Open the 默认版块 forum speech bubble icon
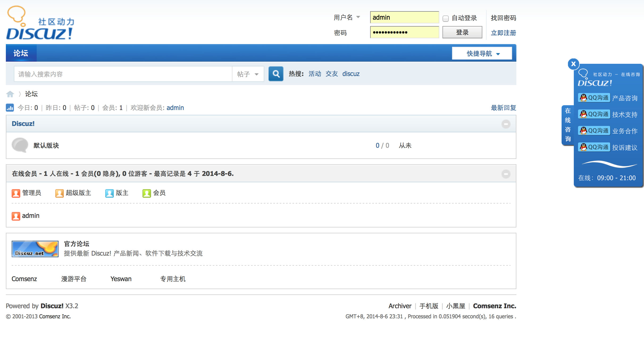 (19, 145)
